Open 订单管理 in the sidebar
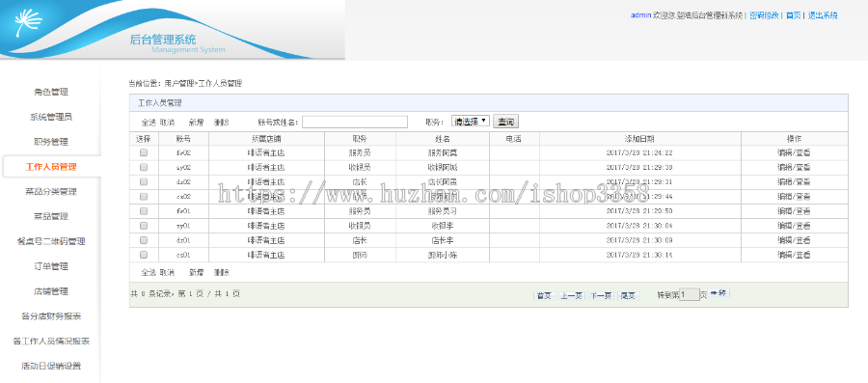The height and width of the screenshot is (383, 868). (51, 266)
